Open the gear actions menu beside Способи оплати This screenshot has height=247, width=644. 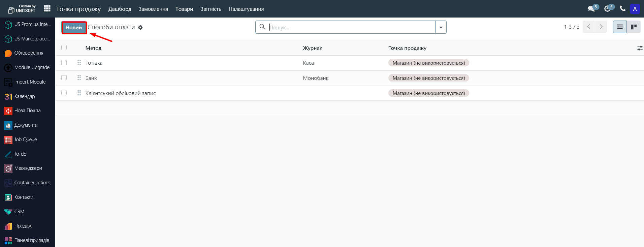point(140,28)
